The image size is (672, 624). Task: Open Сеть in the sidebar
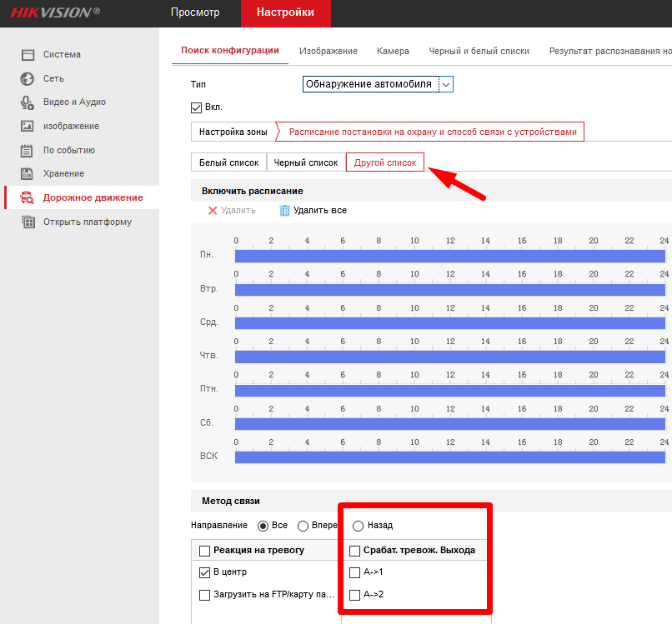53,79
